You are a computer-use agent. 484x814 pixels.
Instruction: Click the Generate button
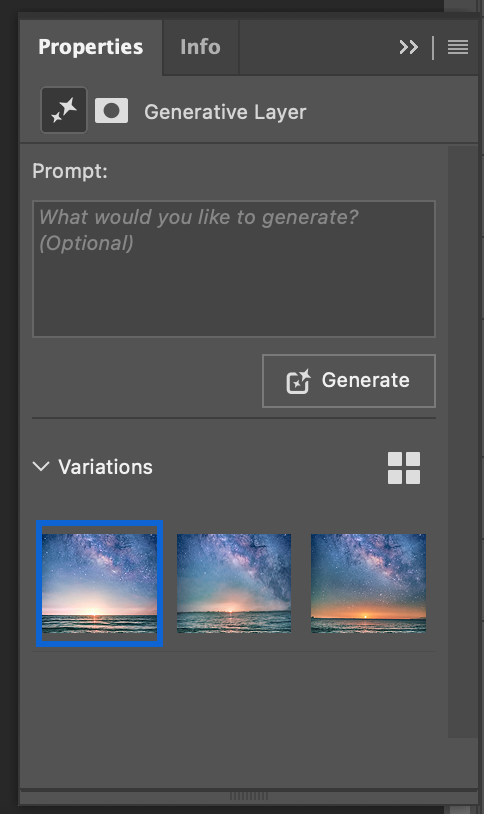pos(348,381)
